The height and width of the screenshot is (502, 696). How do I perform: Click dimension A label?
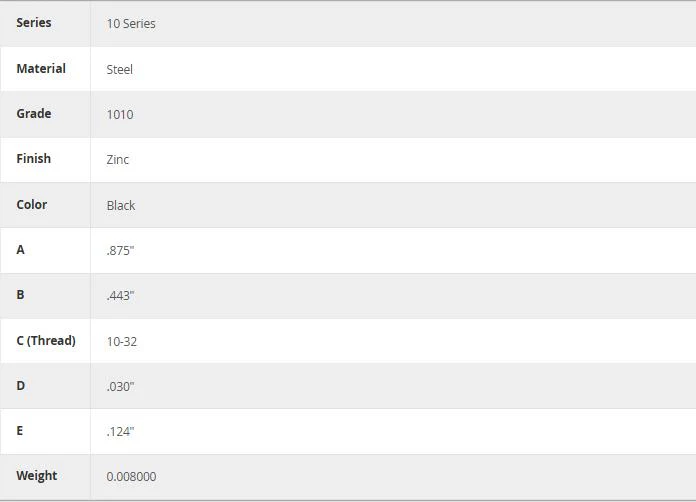[20, 249]
